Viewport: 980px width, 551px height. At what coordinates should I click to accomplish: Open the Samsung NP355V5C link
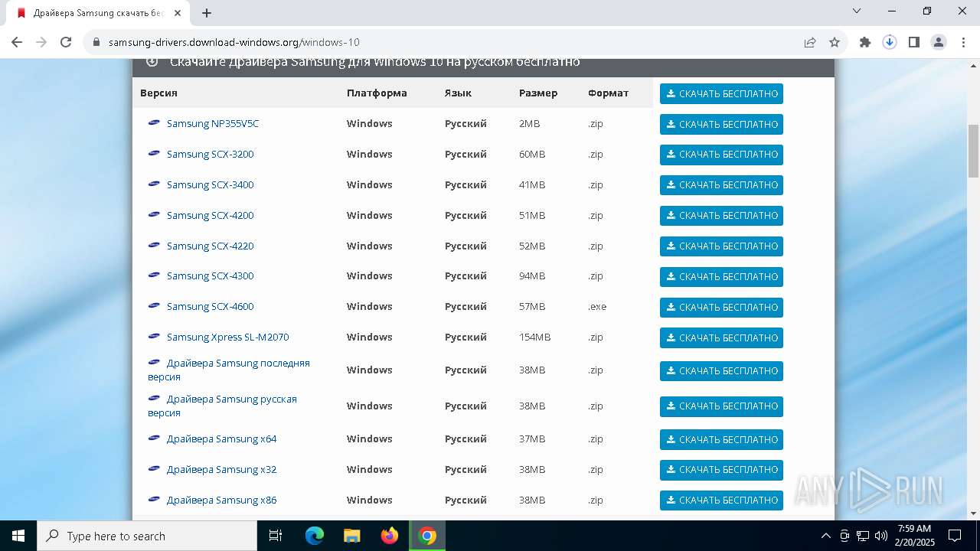coord(213,123)
